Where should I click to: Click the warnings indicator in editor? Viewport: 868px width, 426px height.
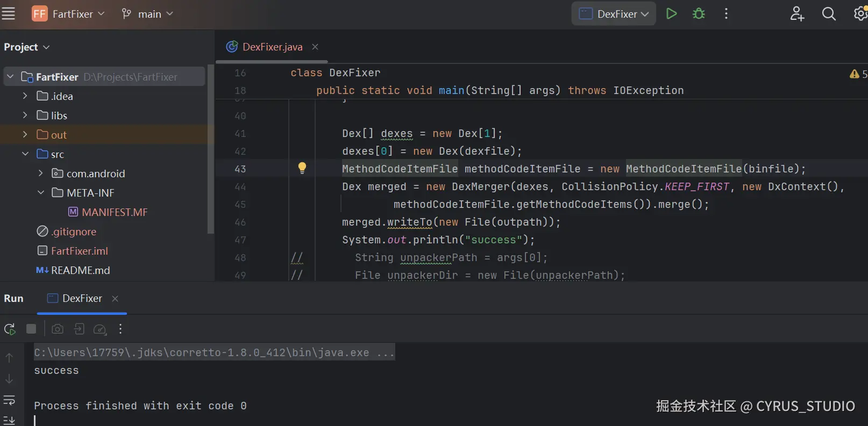pos(858,74)
